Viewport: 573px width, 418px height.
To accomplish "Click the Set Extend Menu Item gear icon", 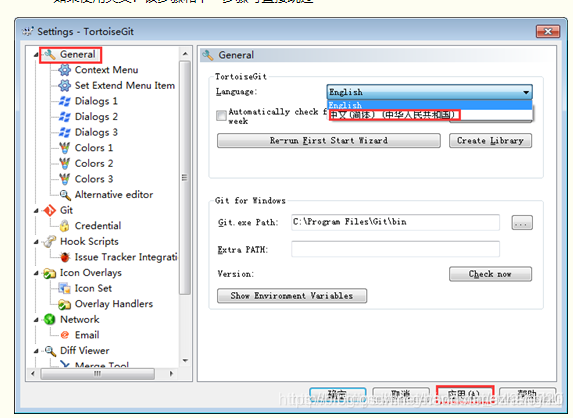I will [65, 86].
